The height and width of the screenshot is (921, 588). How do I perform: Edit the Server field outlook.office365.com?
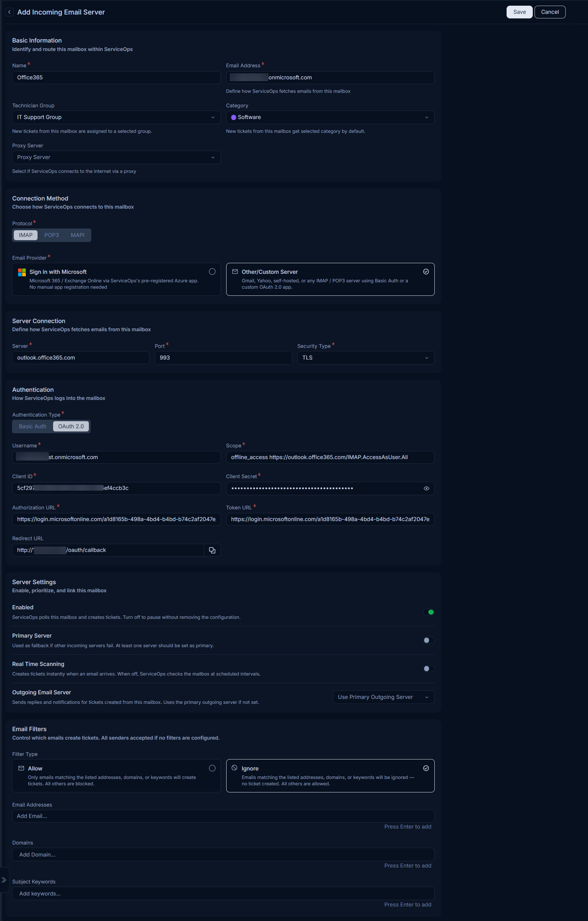(x=81, y=358)
